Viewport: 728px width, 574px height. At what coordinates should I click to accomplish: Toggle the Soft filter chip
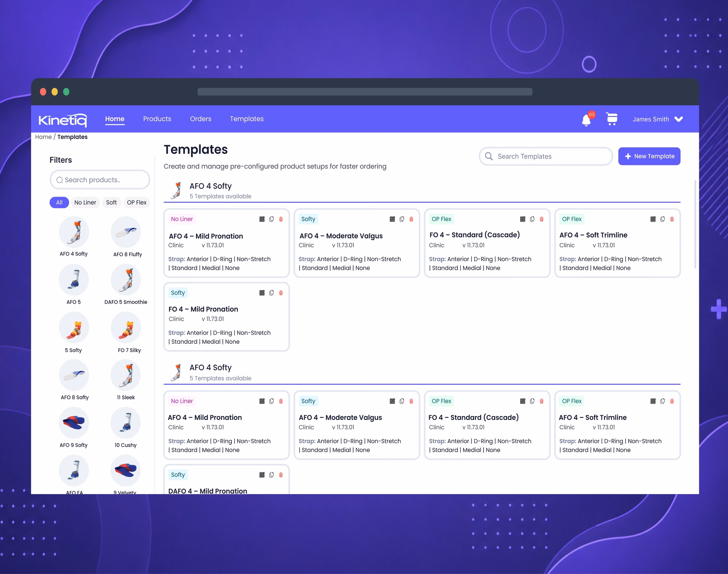111,203
